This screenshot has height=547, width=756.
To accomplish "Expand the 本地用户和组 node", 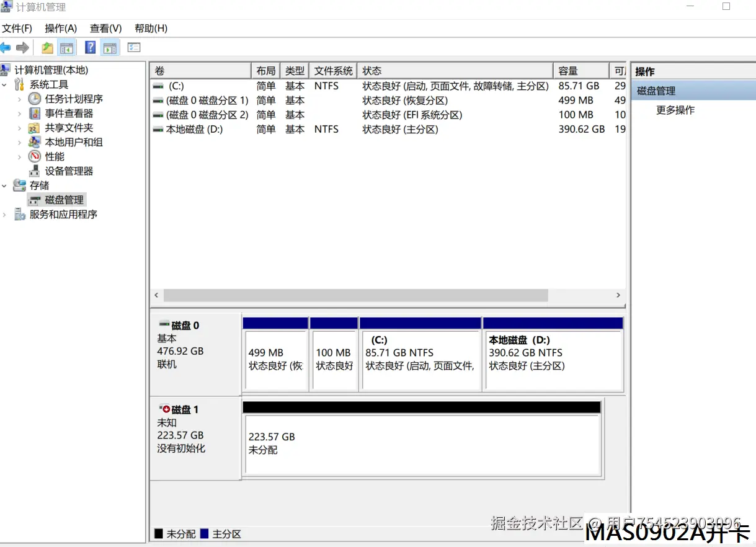I will 19,142.
